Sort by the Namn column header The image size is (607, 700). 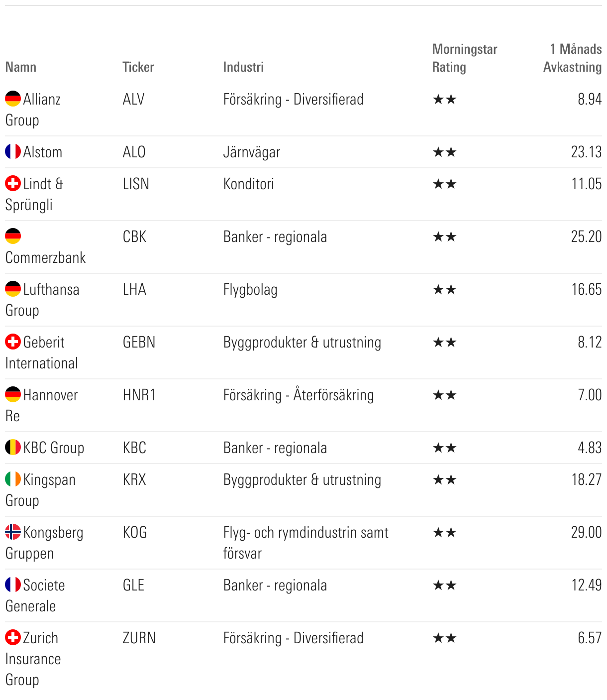click(21, 67)
